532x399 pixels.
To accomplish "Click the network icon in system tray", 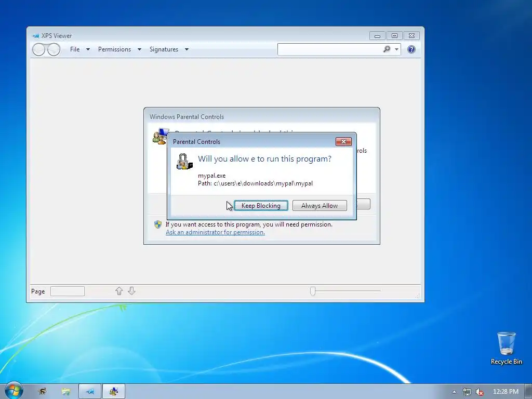I will 467,392.
